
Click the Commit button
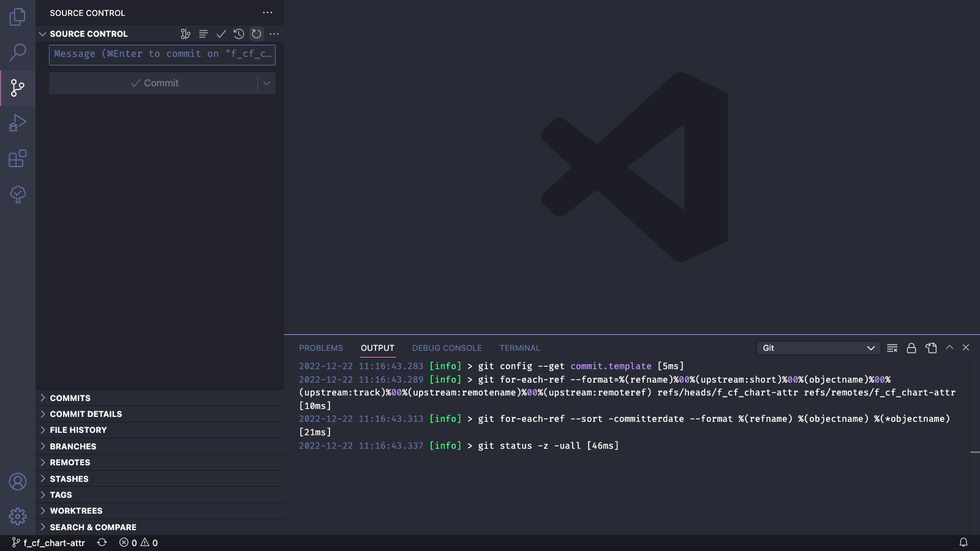coord(155,83)
